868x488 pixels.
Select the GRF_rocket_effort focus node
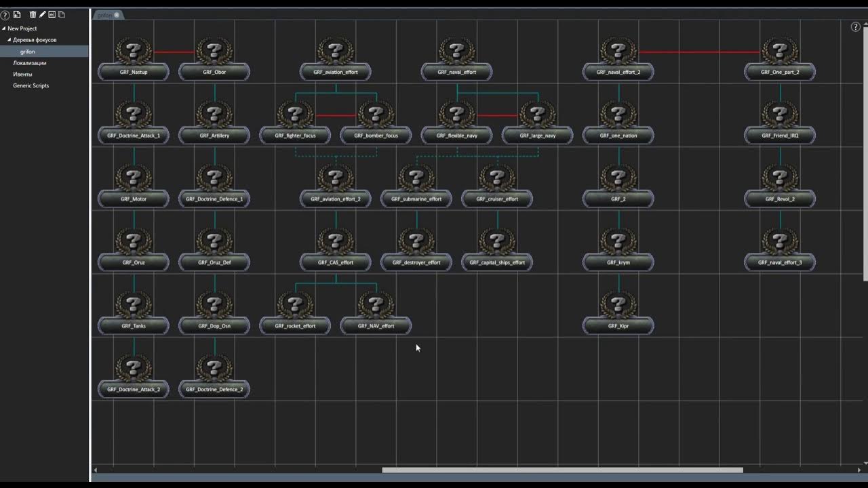(295, 313)
